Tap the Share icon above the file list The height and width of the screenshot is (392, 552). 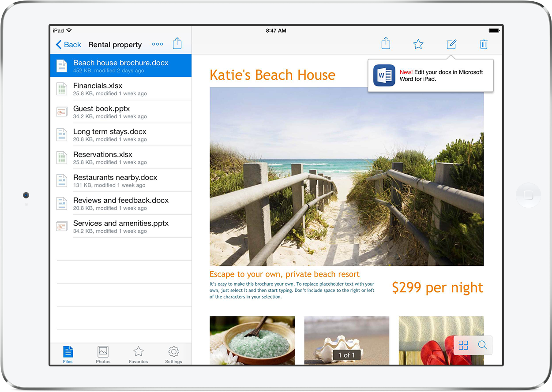[x=177, y=43]
